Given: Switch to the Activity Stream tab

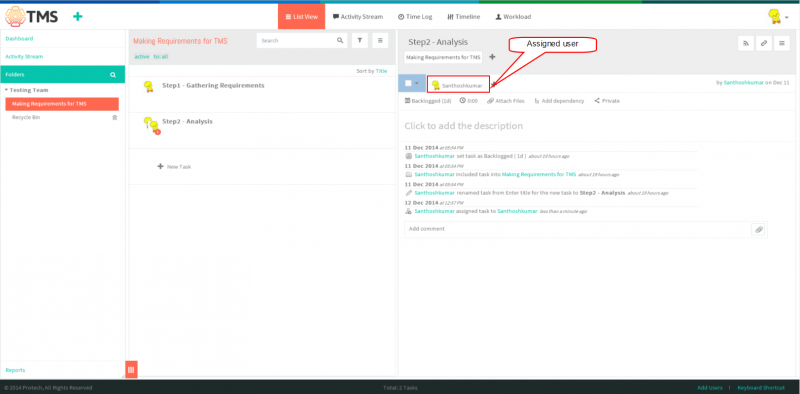Looking at the screenshot, I should pos(358,17).
